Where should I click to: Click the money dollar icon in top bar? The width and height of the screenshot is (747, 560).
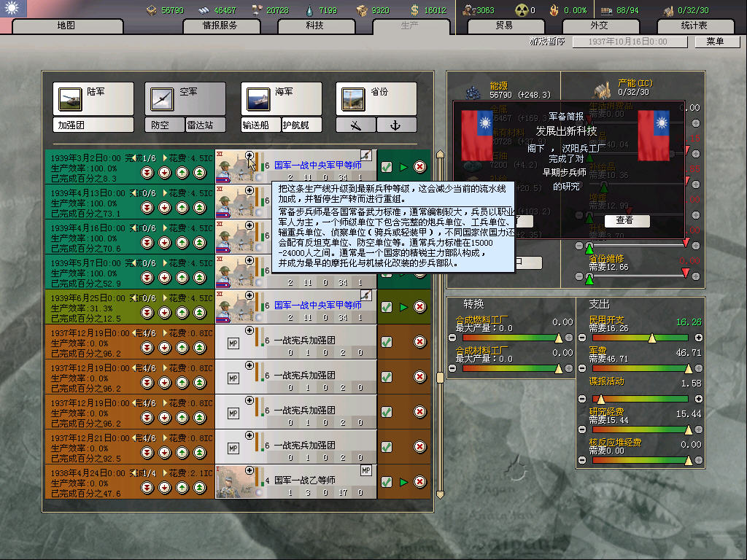[414, 10]
